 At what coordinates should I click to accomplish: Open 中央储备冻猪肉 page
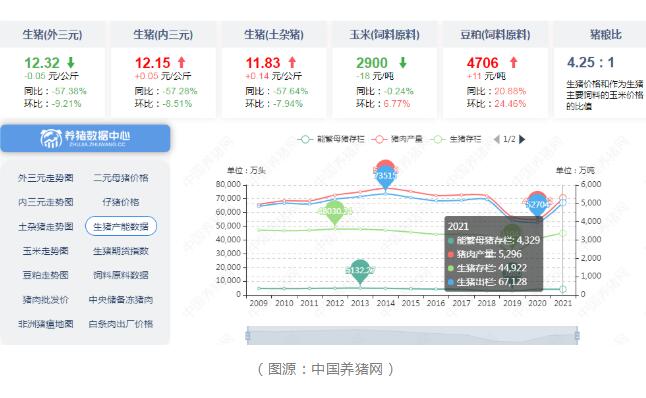click(121, 300)
